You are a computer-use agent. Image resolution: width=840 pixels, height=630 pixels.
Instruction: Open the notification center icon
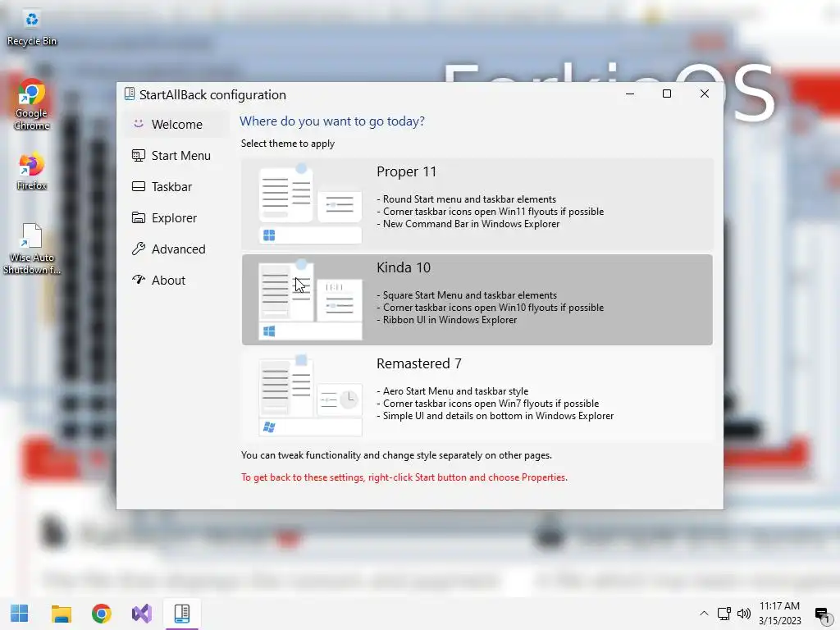[822, 614]
